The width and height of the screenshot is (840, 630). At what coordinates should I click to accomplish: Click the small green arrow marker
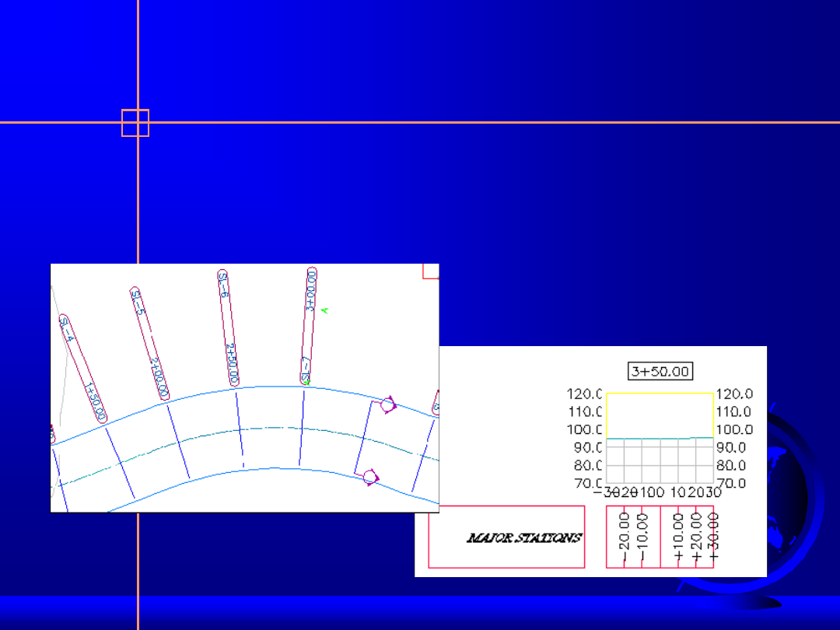click(324, 310)
